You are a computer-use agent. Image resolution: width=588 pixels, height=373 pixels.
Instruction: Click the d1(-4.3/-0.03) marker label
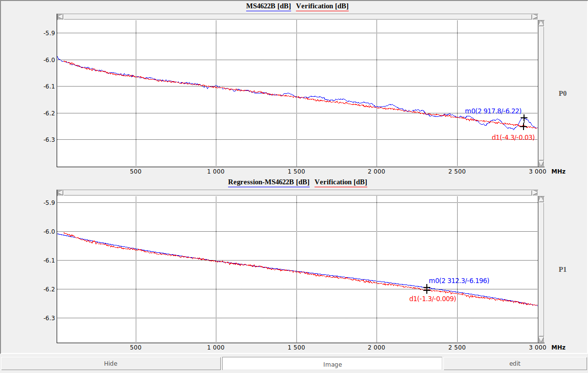point(513,138)
